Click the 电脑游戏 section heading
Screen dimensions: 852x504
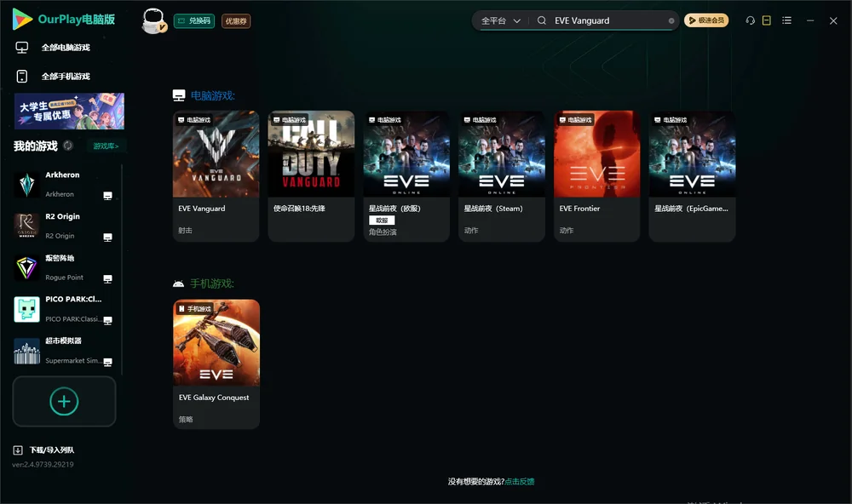[x=212, y=95]
